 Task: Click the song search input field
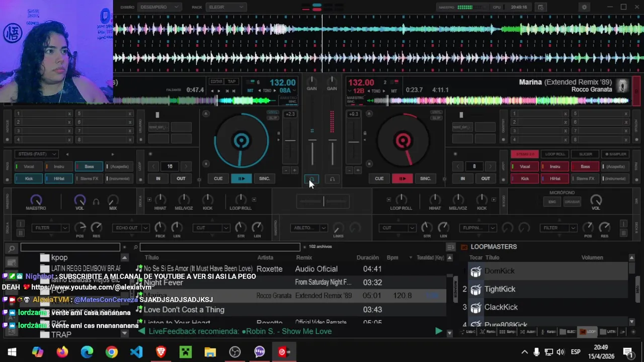click(x=219, y=247)
